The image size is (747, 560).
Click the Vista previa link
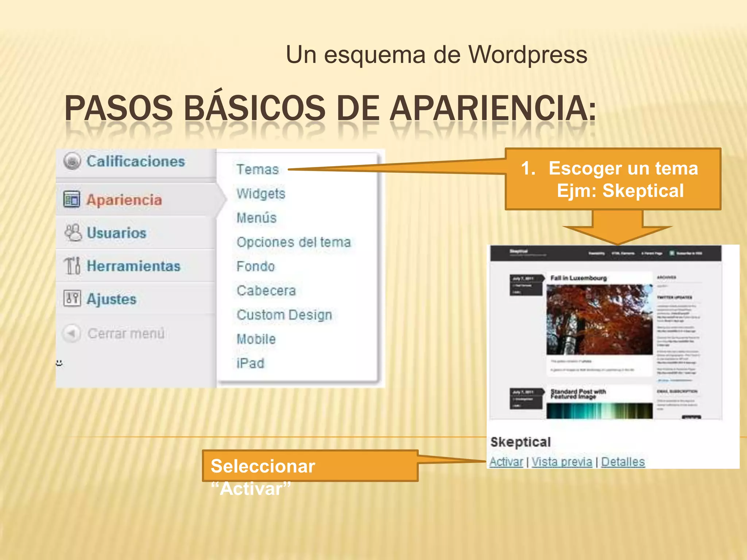pyautogui.click(x=562, y=462)
